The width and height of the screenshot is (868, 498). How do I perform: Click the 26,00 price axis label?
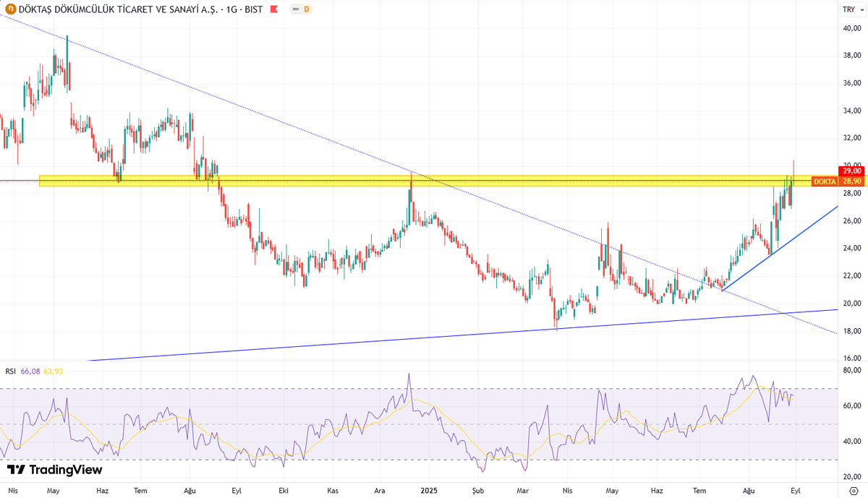coord(851,220)
